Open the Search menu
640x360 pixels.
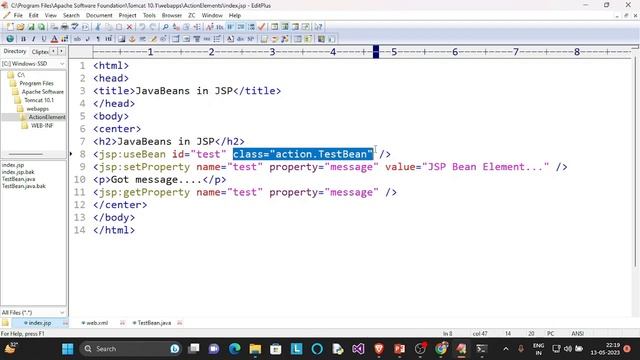tap(71, 16)
